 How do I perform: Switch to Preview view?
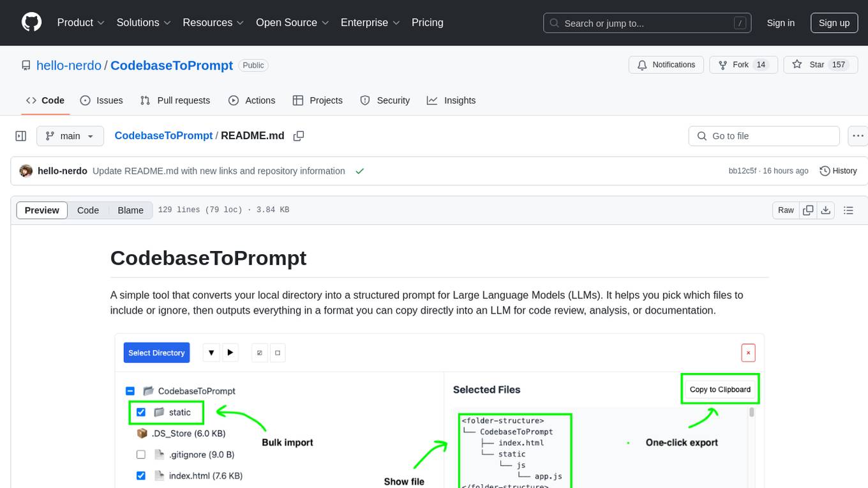42,210
